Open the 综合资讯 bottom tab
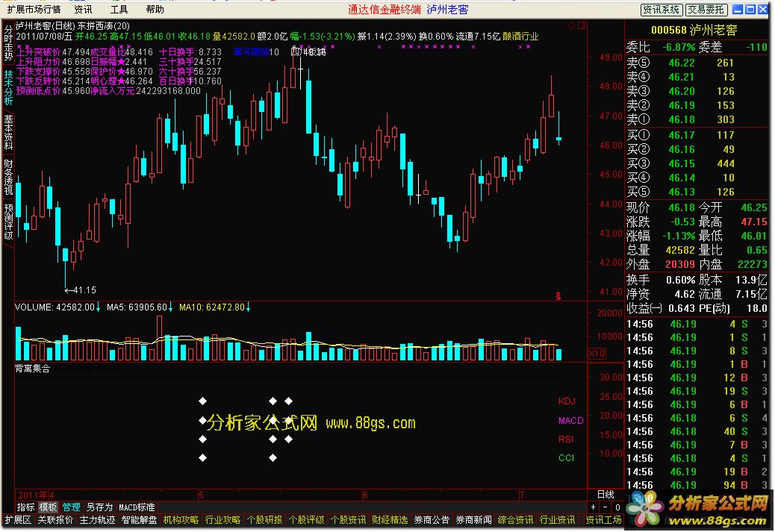Screen dimensions: 775x532 (x=515, y=519)
